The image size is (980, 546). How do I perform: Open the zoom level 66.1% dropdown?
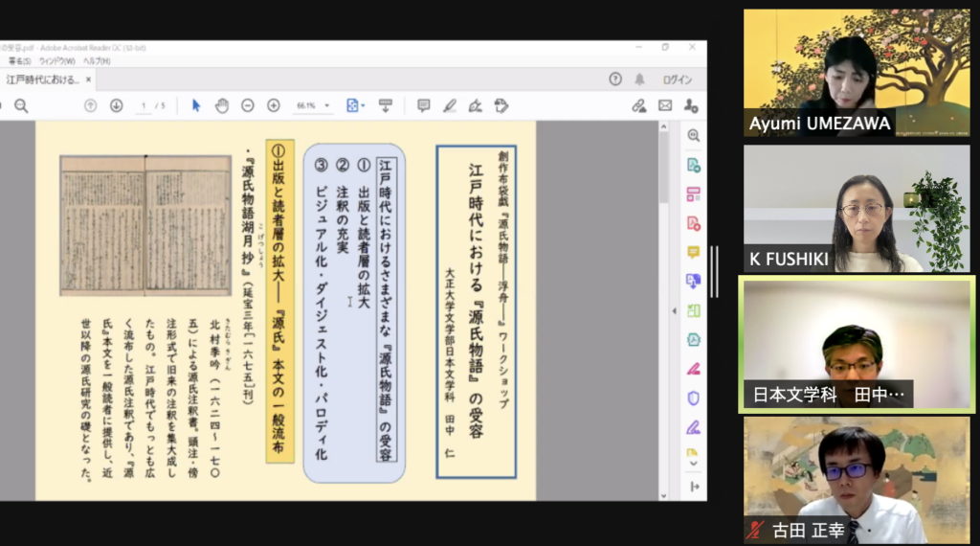pyautogui.click(x=313, y=105)
